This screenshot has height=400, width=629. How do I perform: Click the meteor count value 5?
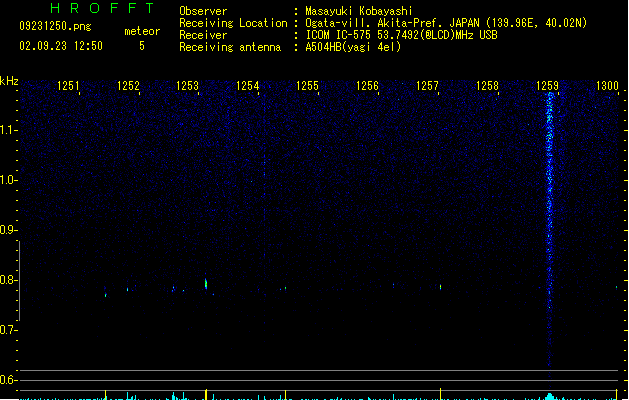click(142, 46)
